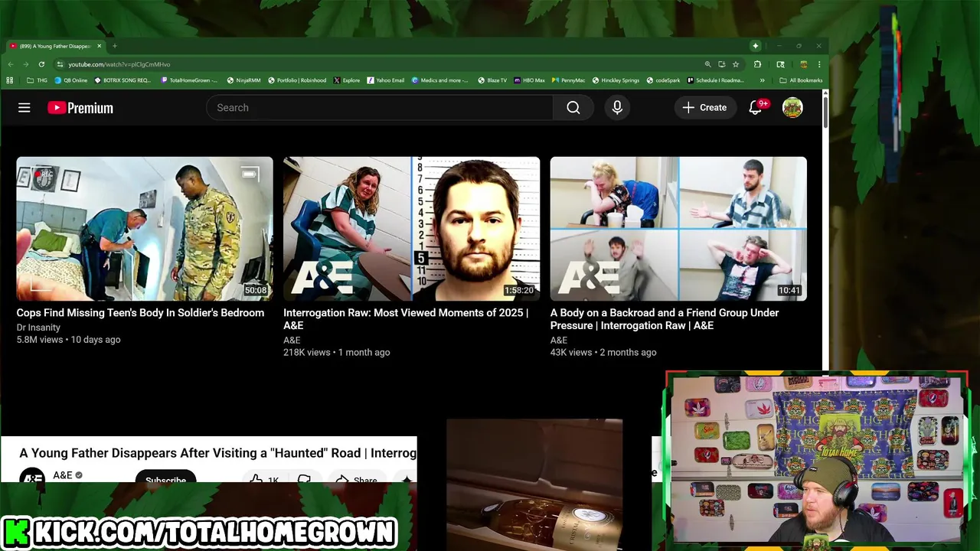Open the account avatar menu
980x551 pixels.
click(792, 108)
